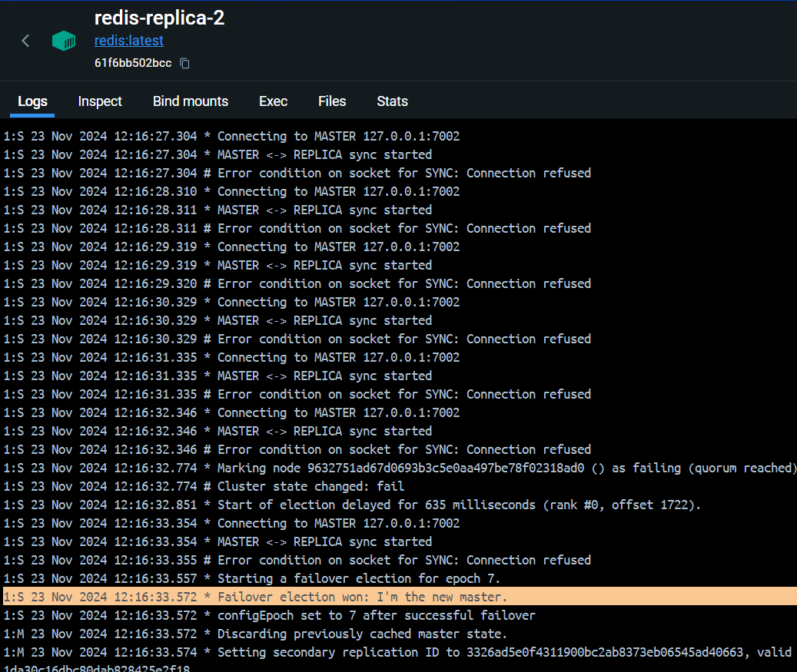Select the highlighted 'Failover election won' log line

coord(400,597)
